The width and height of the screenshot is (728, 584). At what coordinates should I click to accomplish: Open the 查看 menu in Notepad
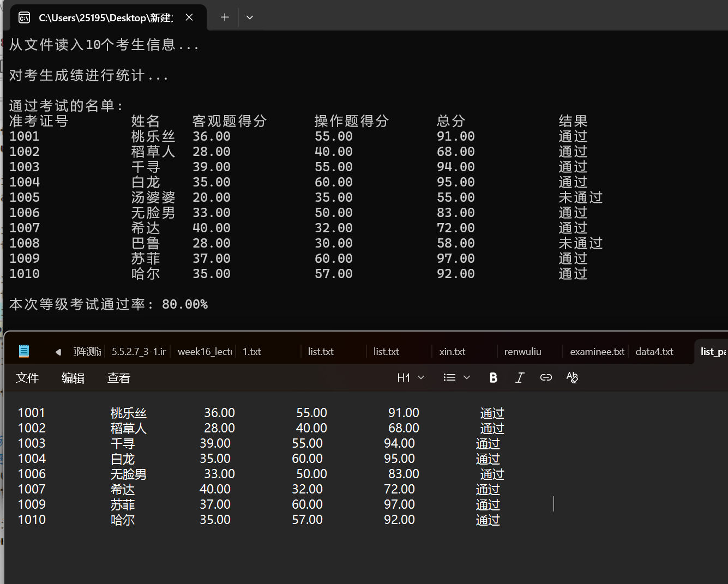coord(119,378)
